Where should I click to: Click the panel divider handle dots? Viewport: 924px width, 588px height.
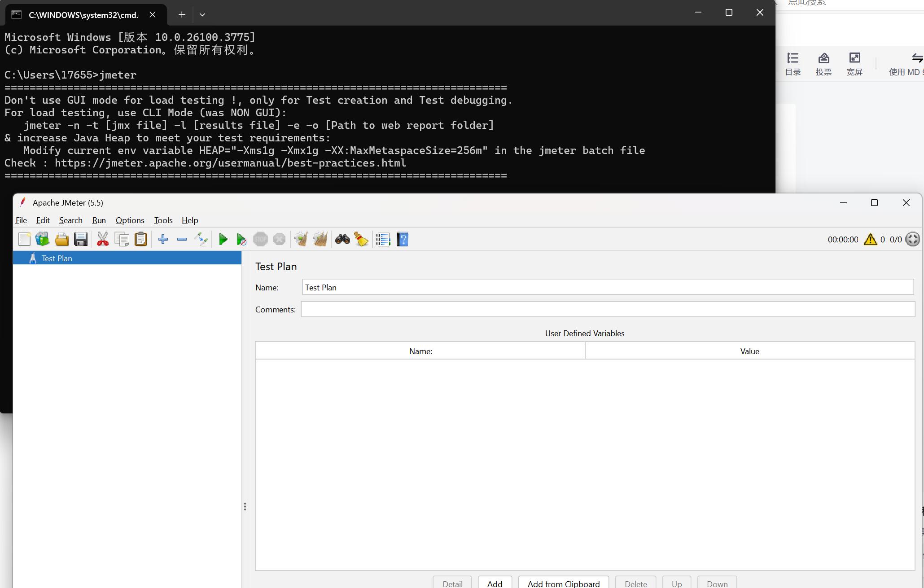245,506
